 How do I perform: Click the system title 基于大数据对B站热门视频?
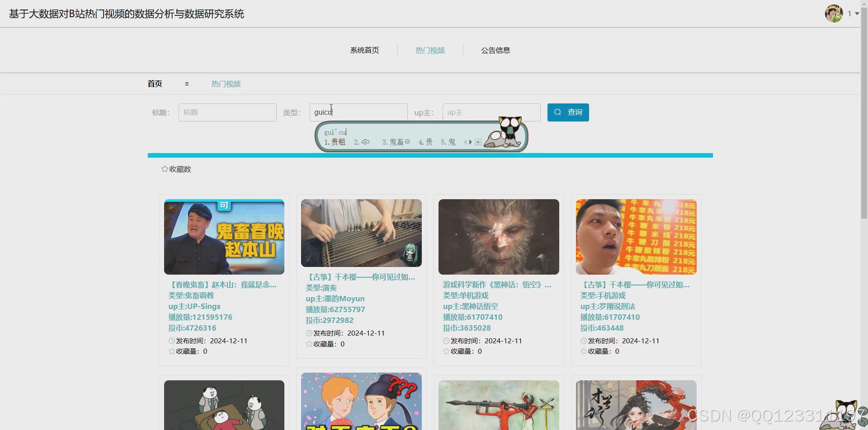(x=127, y=14)
